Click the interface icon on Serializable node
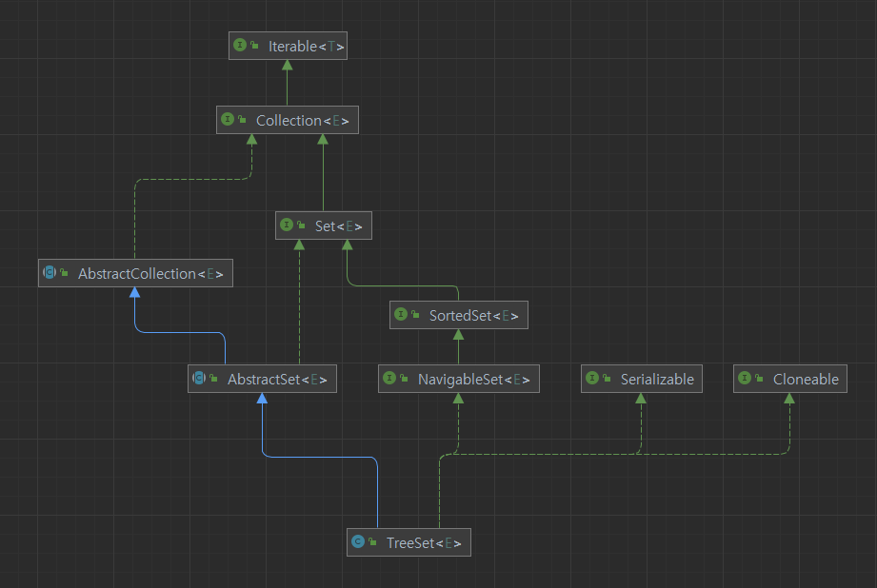The height and width of the screenshot is (588, 877). [x=592, y=378]
